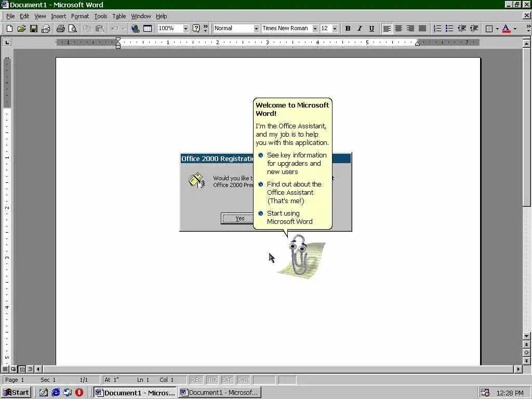532x399 pixels.
Task: Click the Copy toolbar icon
Action: point(87,29)
